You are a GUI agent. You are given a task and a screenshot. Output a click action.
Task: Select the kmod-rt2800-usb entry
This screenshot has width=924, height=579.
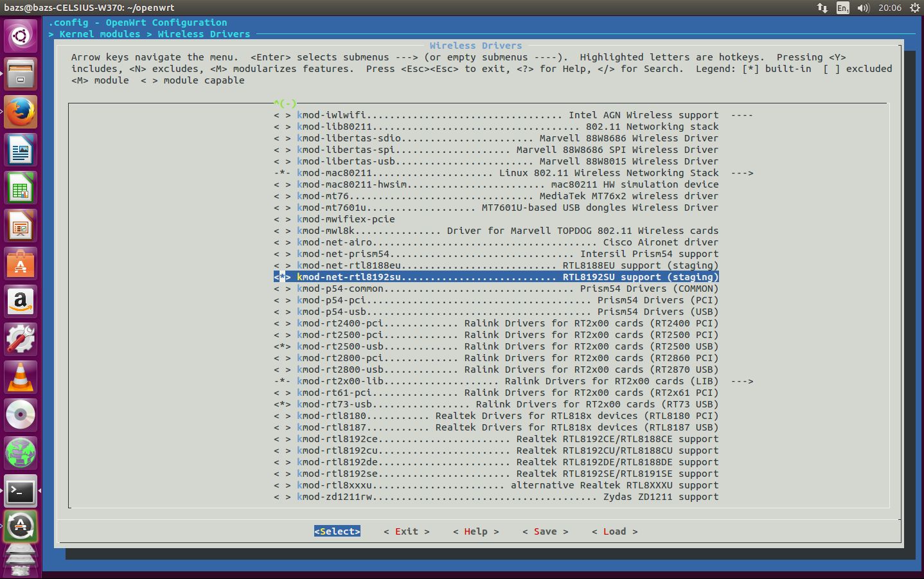(x=496, y=370)
